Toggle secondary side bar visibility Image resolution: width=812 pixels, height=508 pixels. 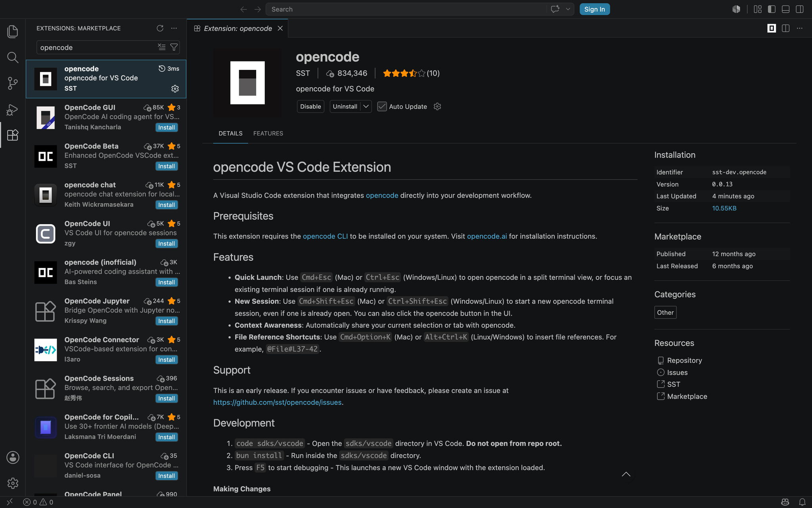coord(800,9)
